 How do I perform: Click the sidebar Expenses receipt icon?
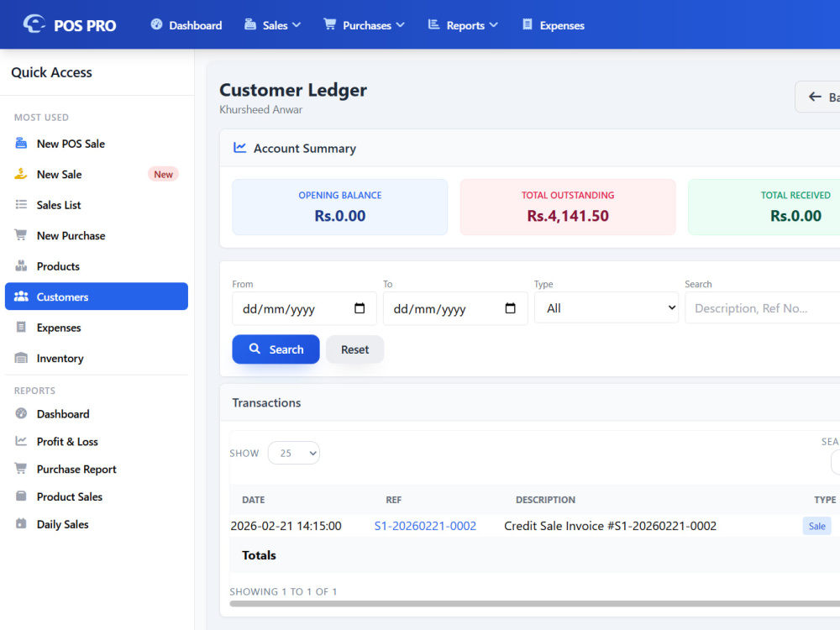coord(21,327)
